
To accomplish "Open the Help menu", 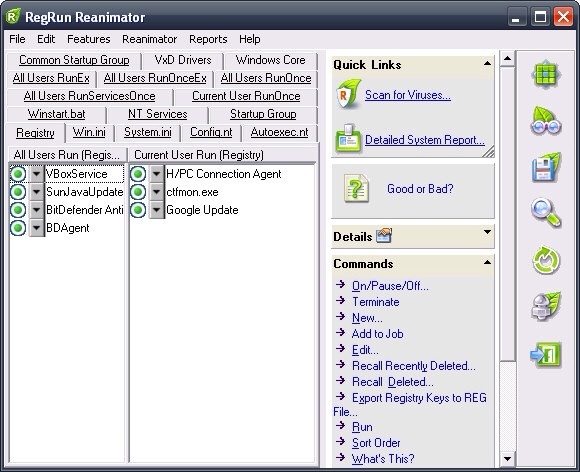I will [x=249, y=39].
